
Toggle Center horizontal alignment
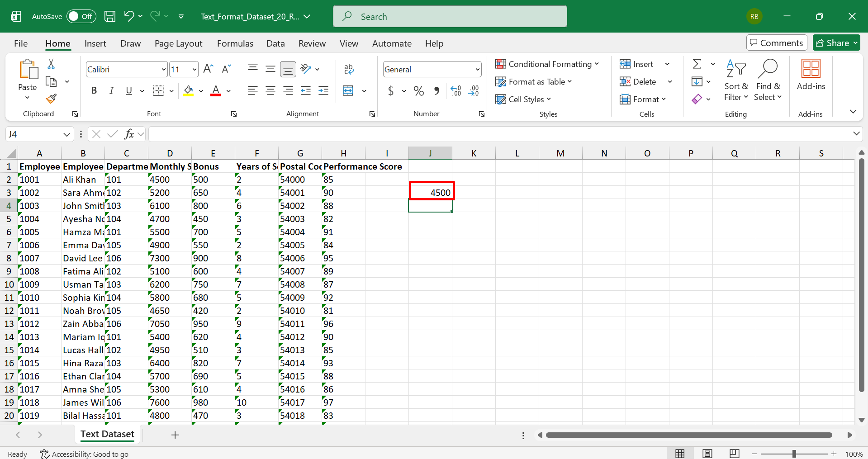[270, 90]
